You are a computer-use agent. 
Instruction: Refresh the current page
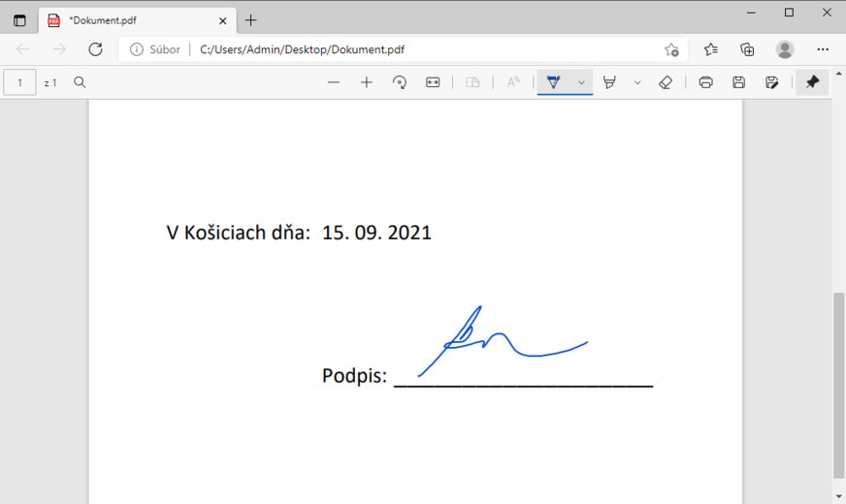coord(95,49)
